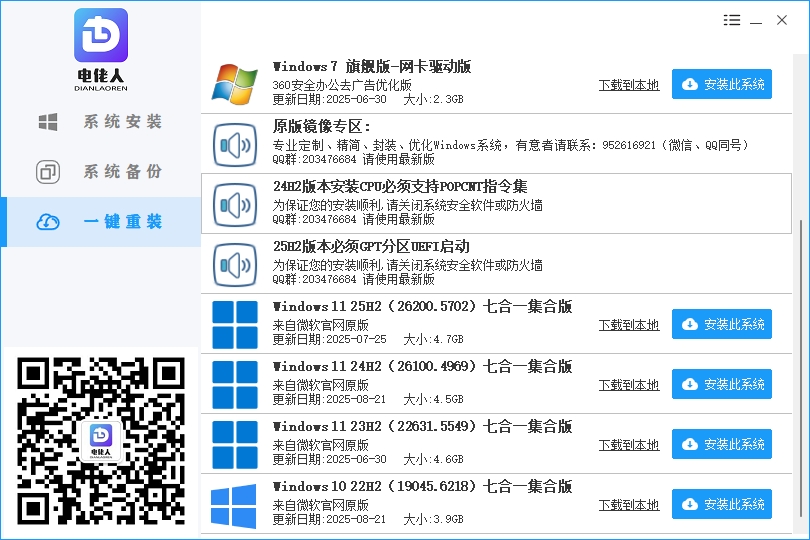
Task: Click the Windows 11 23H2 logo icon
Action: pos(235,444)
